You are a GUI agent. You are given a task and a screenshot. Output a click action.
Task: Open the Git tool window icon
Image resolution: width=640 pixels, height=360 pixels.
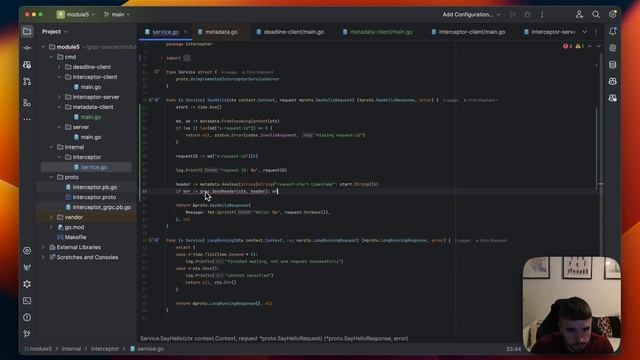27,334
